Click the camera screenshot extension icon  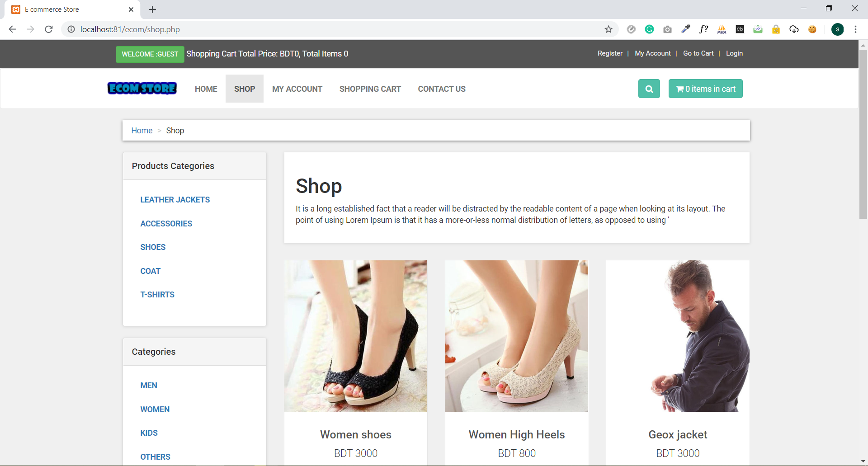(667, 29)
